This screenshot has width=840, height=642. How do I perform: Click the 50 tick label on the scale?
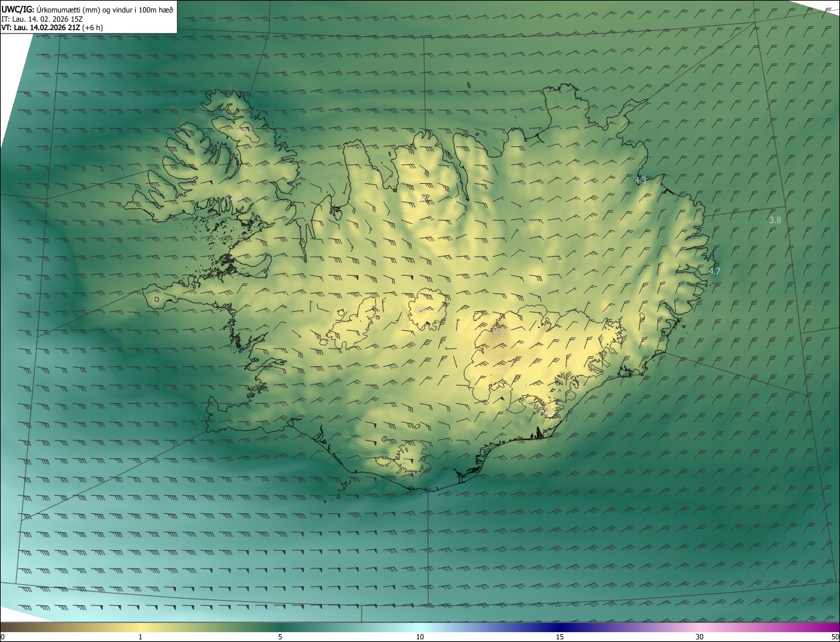coord(835,637)
